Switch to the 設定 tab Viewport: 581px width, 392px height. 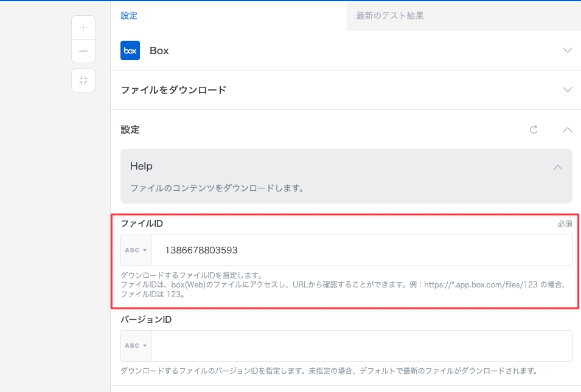coord(129,16)
